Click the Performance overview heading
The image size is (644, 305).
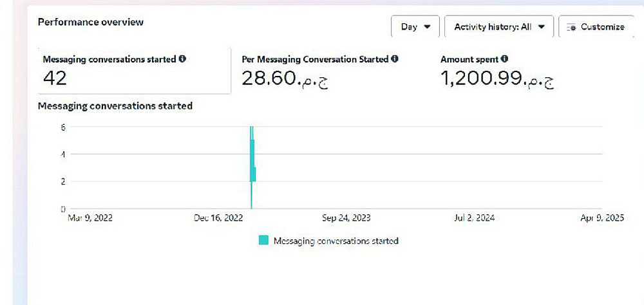click(91, 22)
